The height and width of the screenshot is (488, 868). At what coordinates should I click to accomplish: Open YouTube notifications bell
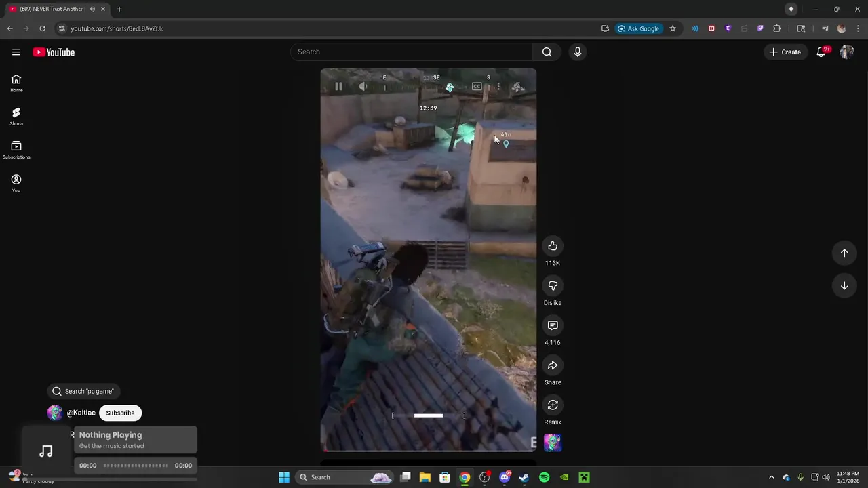821,52
